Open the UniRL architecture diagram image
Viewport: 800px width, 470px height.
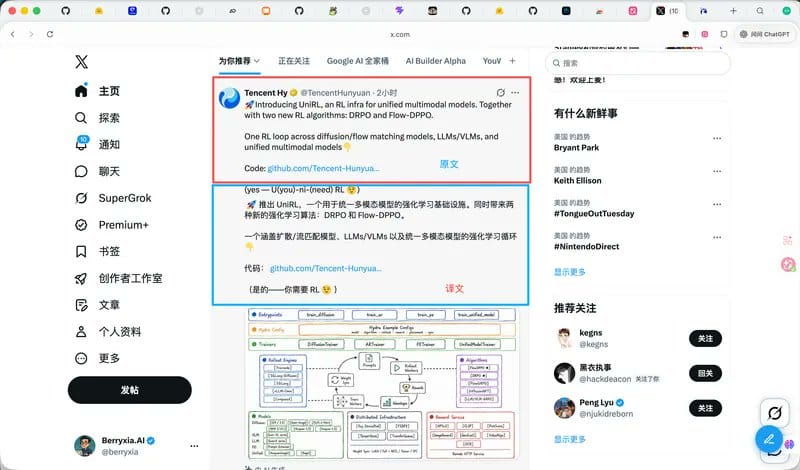click(381, 384)
